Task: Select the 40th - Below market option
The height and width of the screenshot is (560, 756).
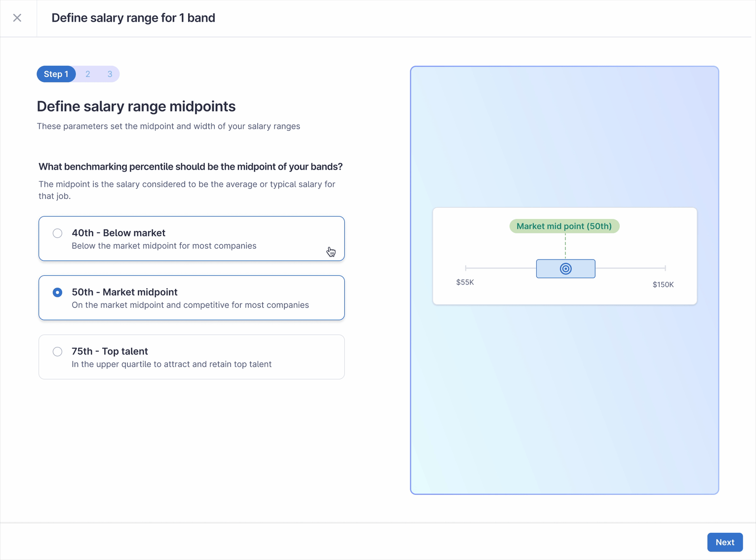Action: (57, 233)
